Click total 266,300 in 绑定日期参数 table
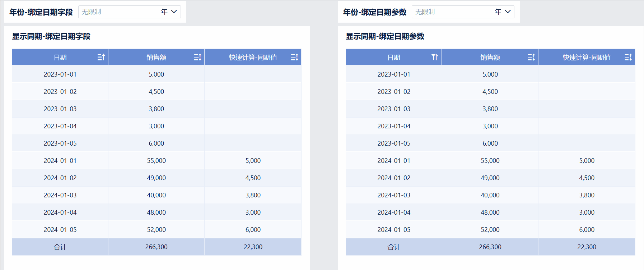The width and height of the screenshot is (644, 270). (x=490, y=247)
